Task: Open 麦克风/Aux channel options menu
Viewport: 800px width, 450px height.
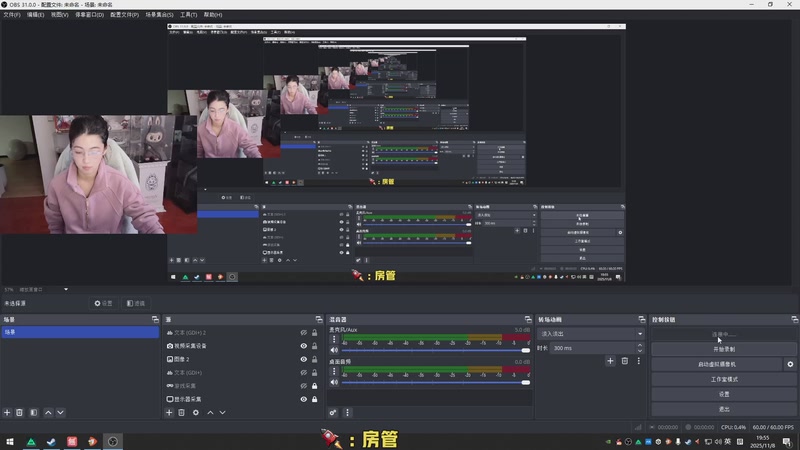Action: pyautogui.click(x=334, y=339)
